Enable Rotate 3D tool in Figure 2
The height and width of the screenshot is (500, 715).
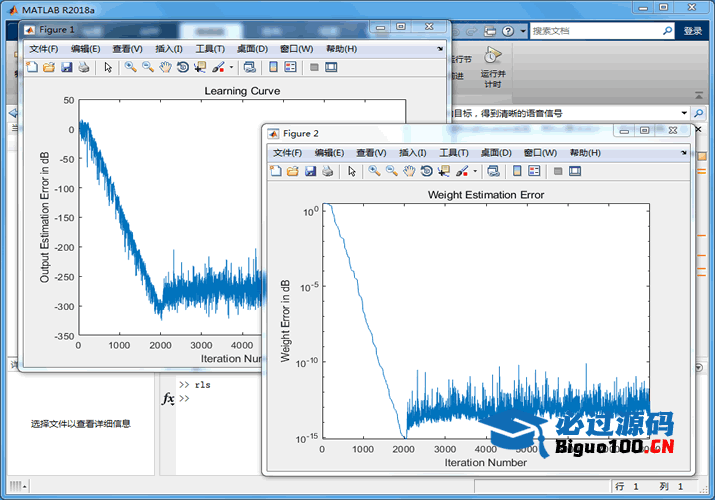tap(426, 171)
